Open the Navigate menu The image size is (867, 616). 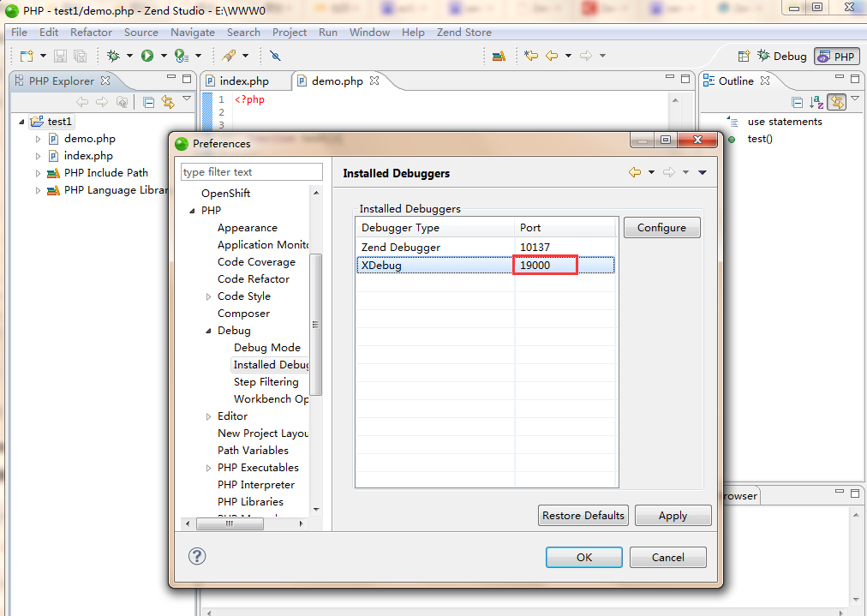[x=193, y=32]
